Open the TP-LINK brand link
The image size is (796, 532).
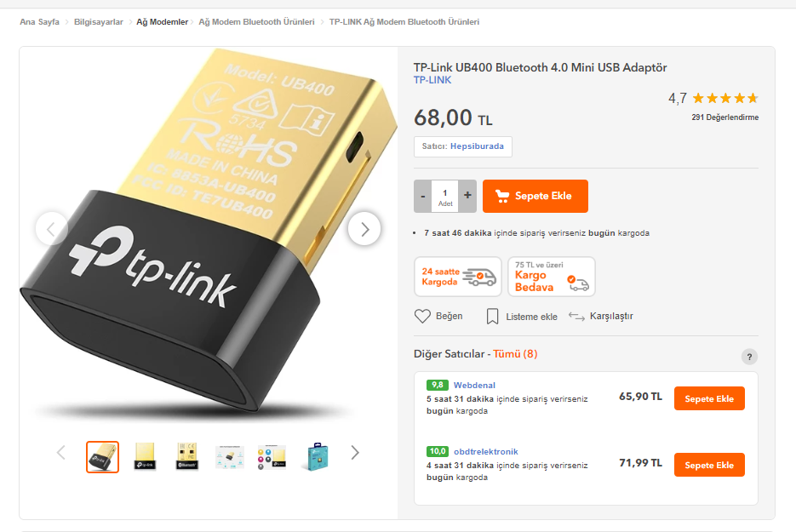point(432,80)
